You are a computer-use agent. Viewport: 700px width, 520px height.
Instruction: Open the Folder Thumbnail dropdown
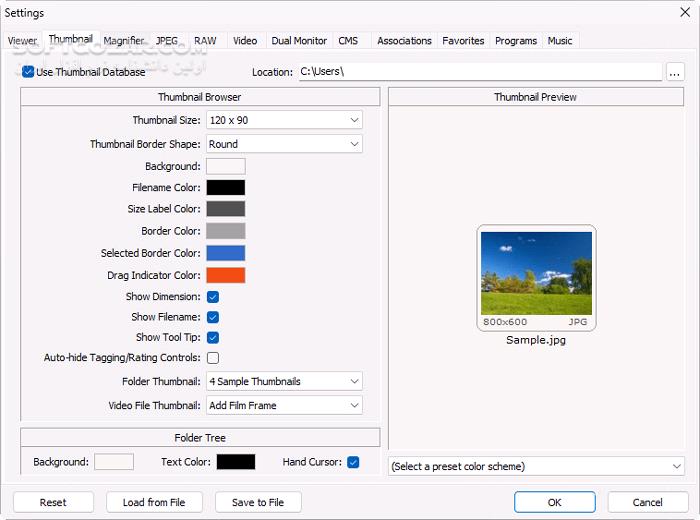pos(284,381)
